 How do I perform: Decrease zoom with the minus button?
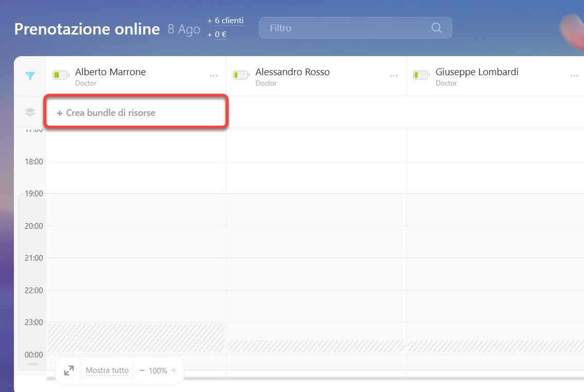(142, 370)
